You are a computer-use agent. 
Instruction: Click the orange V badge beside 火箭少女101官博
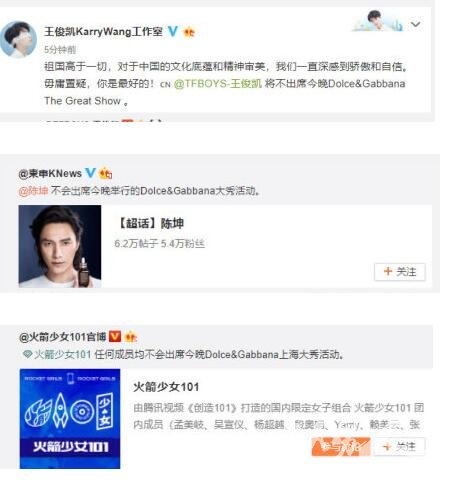point(115,336)
